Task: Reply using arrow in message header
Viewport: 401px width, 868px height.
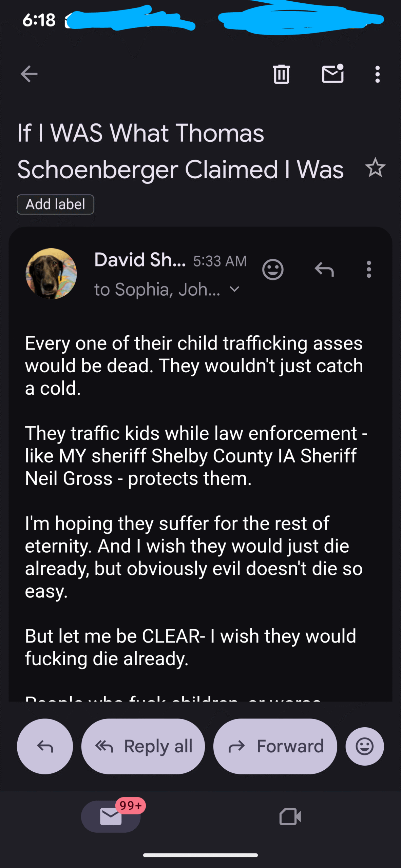Action: pos(324,270)
